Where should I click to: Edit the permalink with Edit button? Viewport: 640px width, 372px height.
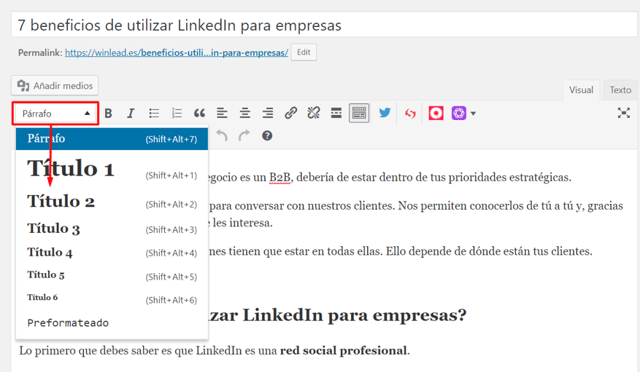tap(304, 52)
